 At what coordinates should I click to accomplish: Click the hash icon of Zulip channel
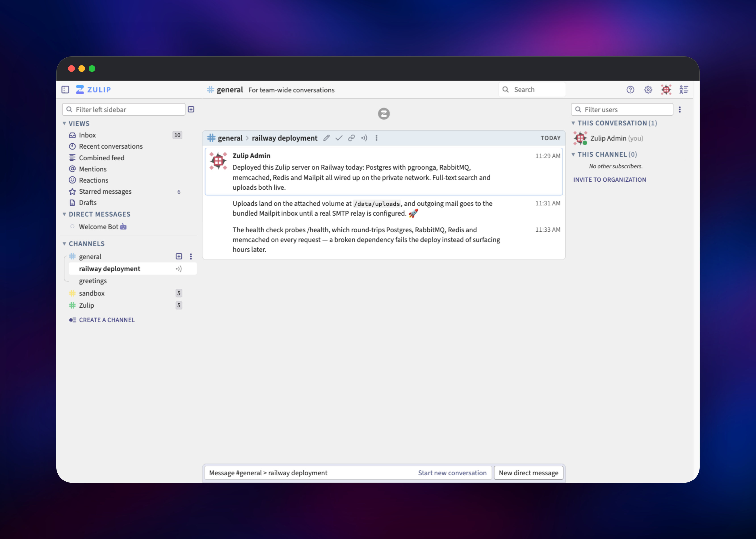[72, 305]
